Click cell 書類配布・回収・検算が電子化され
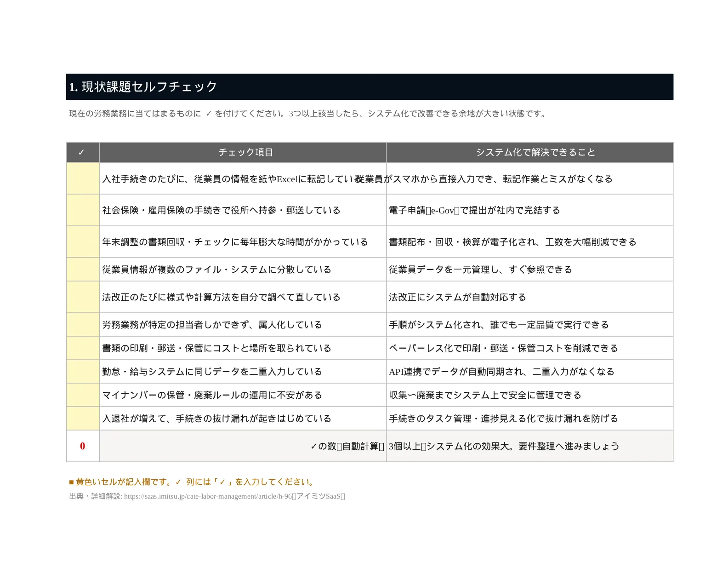728x563 pixels. pyautogui.click(x=530, y=242)
